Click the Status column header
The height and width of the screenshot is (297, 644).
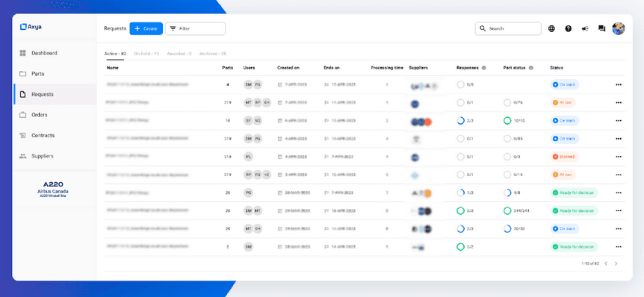coord(557,68)
